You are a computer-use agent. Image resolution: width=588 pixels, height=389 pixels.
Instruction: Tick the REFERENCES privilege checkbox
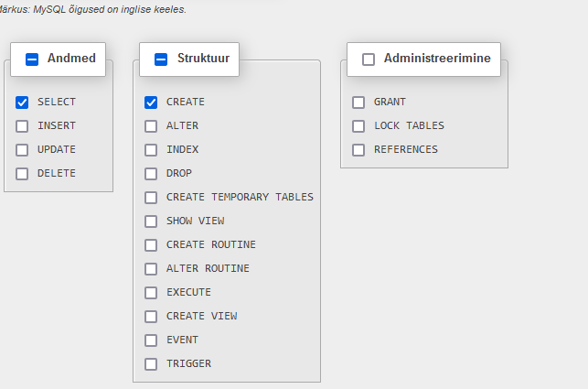point(358,150)
